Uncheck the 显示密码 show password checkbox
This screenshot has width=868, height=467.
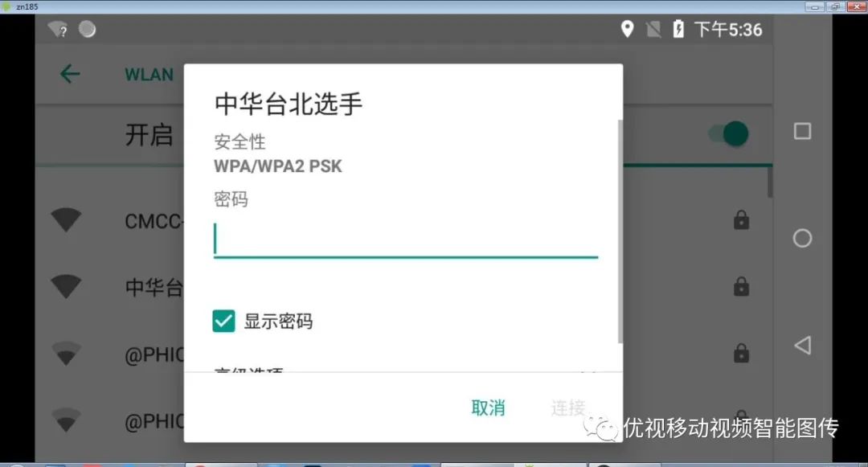coord(223,321)
